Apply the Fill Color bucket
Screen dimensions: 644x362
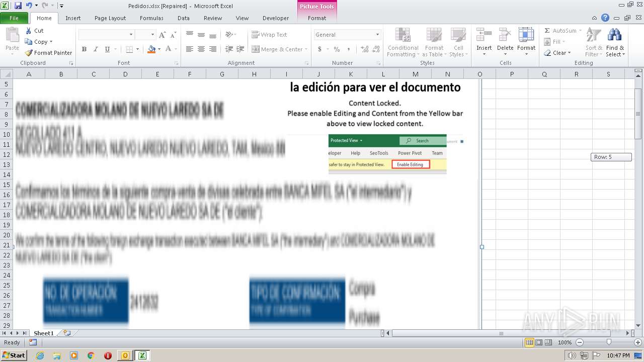151,49
